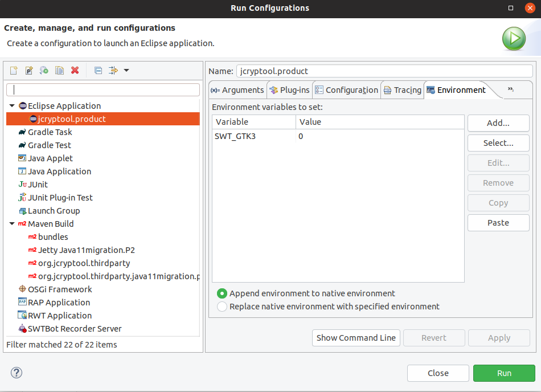Viewport: 541px width, 392px height.
Task: Click the Remove button
Action: 498,183
